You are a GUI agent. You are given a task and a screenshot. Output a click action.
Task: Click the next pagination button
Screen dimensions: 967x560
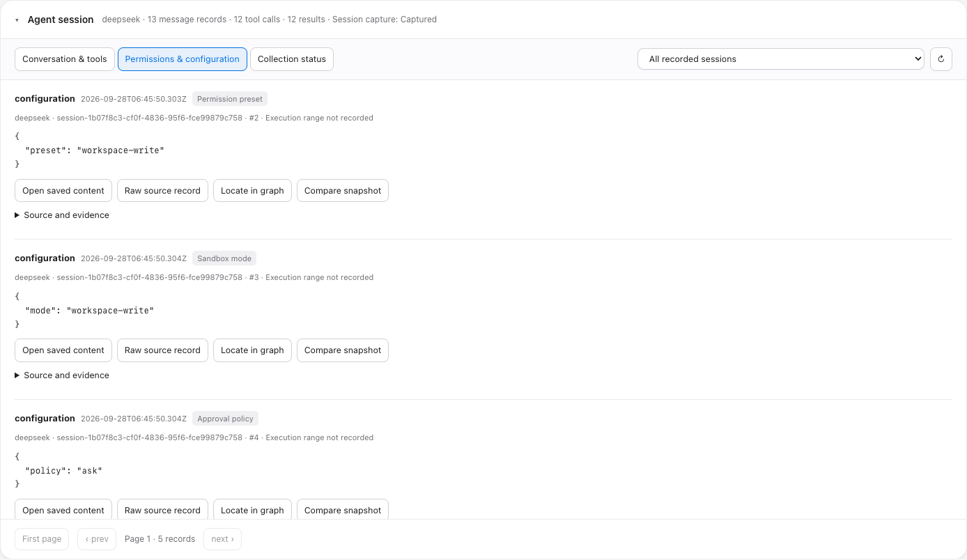(222, 539)
